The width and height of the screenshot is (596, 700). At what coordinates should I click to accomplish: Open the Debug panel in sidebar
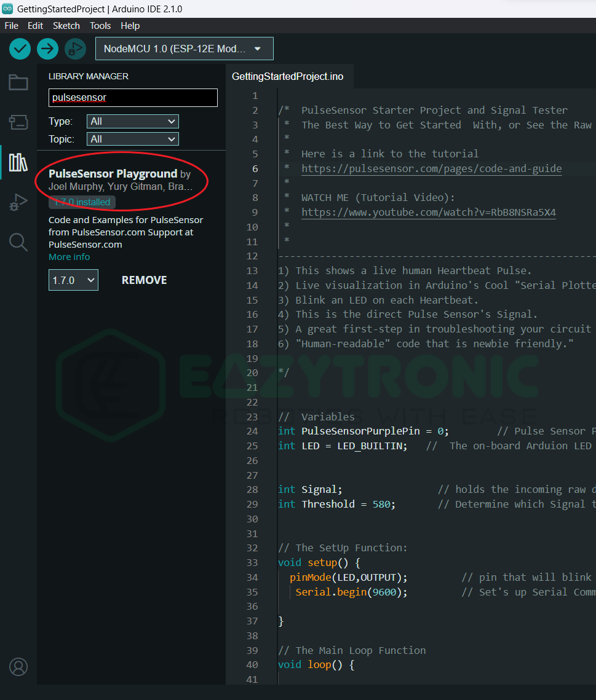18,202
